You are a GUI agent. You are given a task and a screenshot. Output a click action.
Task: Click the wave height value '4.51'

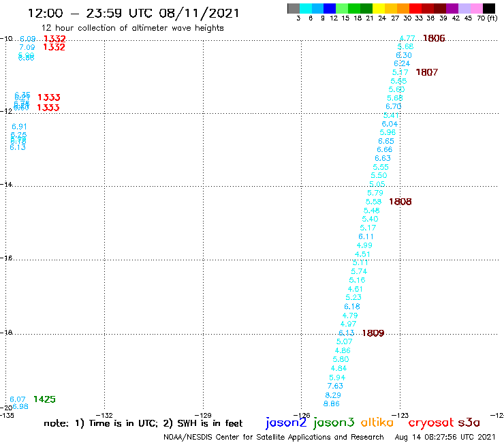[362, 254]
